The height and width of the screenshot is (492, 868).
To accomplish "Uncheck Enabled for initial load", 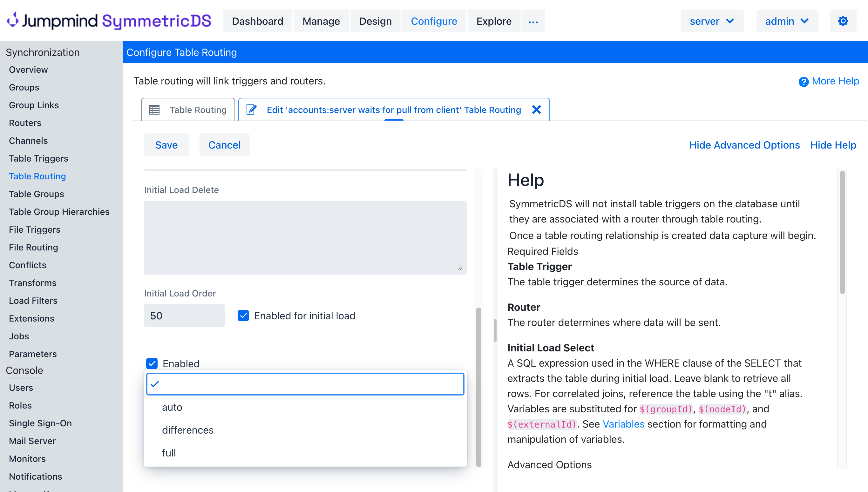I will tap(243, 316).
